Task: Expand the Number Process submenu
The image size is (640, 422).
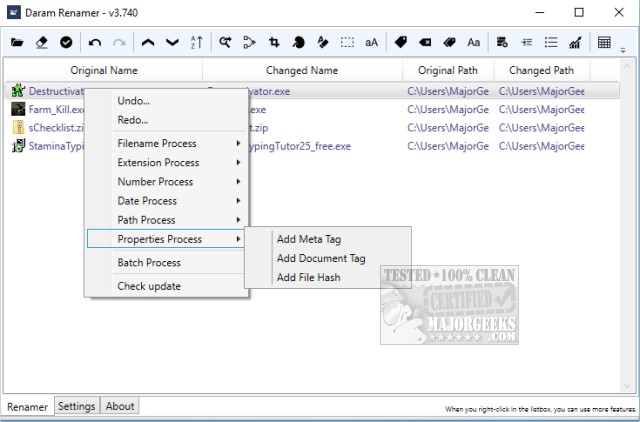Action: (x=167, y=182)
